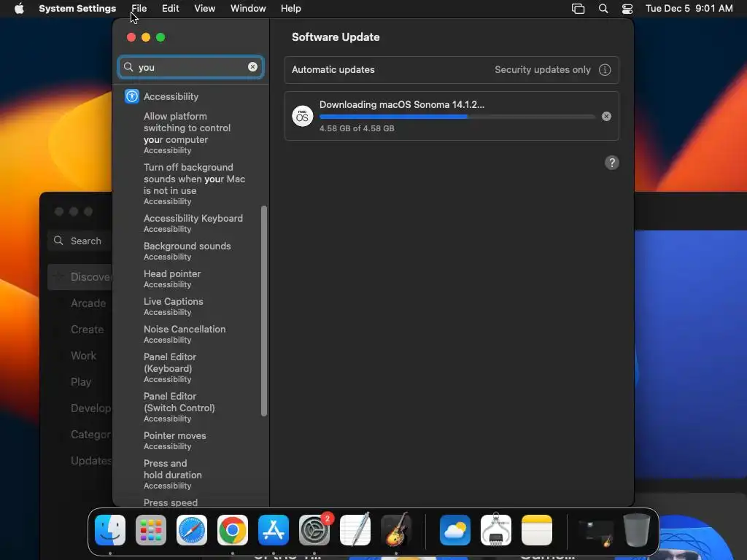
Task: Launch Google Chrome from the Dock
Action: tap(233, 530)
